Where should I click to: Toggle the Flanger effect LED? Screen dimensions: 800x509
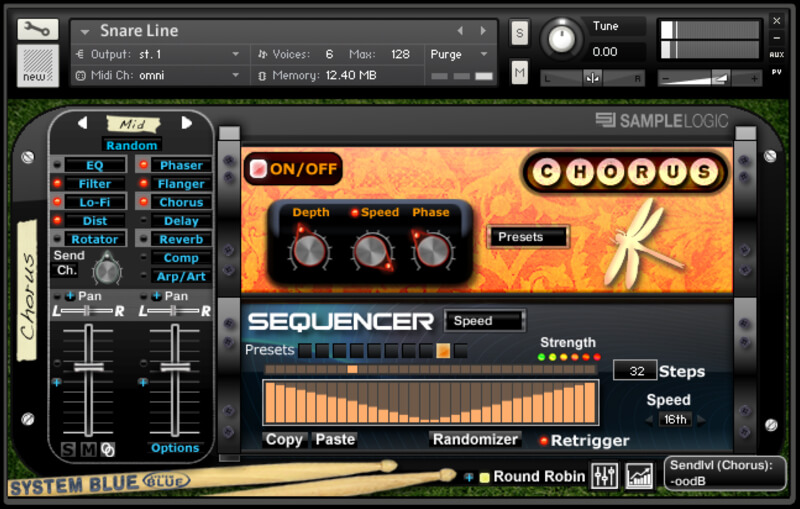click(x=144, y=183)
